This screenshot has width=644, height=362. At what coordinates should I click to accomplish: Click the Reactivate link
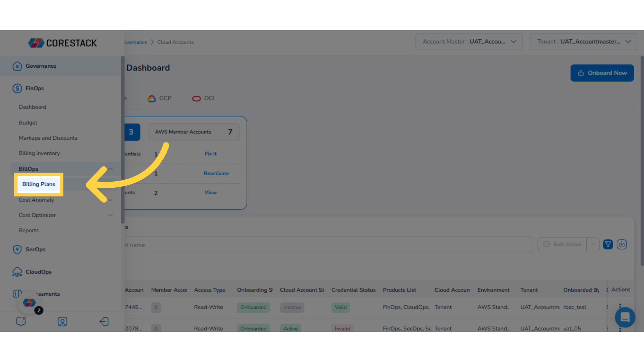216,173
